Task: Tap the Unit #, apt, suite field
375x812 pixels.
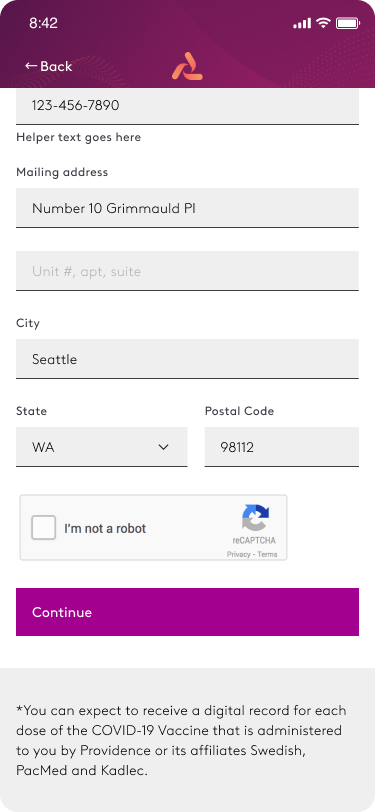Action: (188, 271)
